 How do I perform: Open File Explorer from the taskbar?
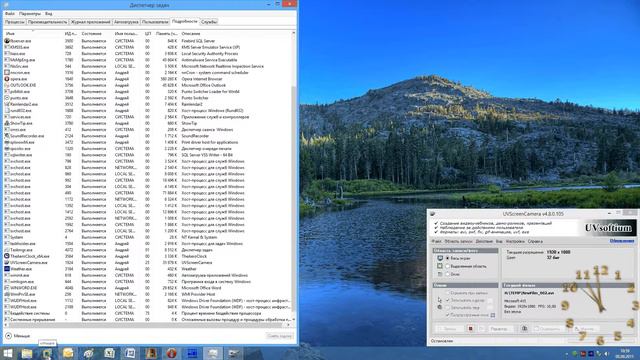[27, 353]
